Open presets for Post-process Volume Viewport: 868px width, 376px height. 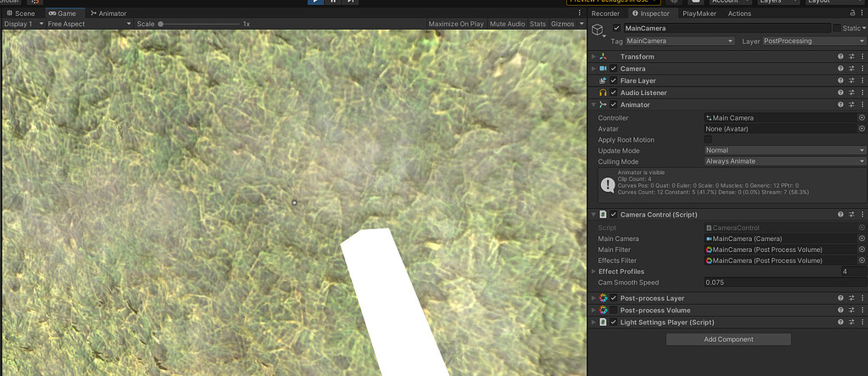coord(852,311)
